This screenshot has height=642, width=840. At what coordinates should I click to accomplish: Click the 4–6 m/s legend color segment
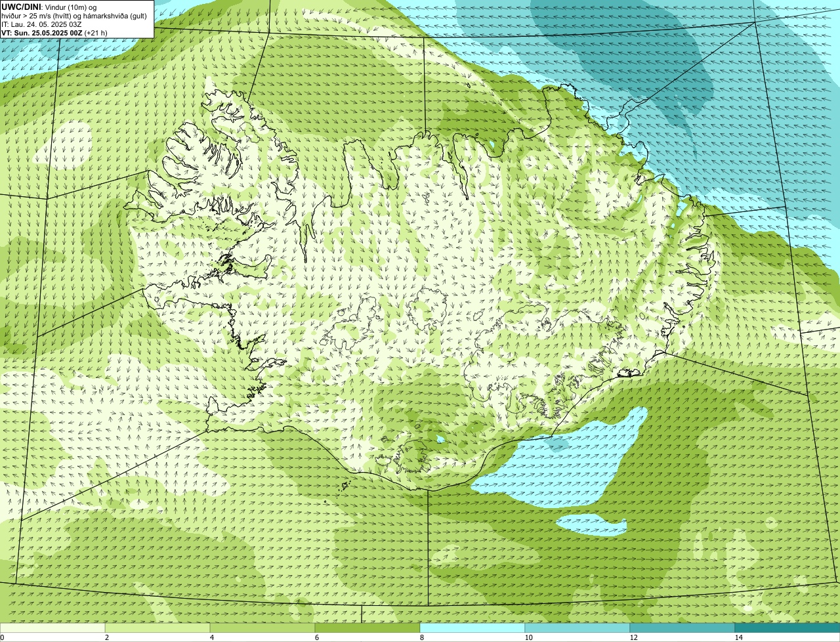click(x=262, y=628)
